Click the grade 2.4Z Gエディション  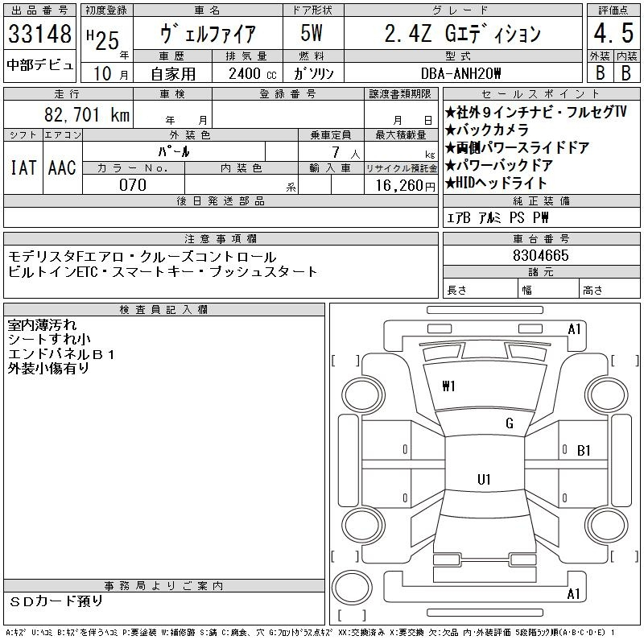(x=462, y=34)
